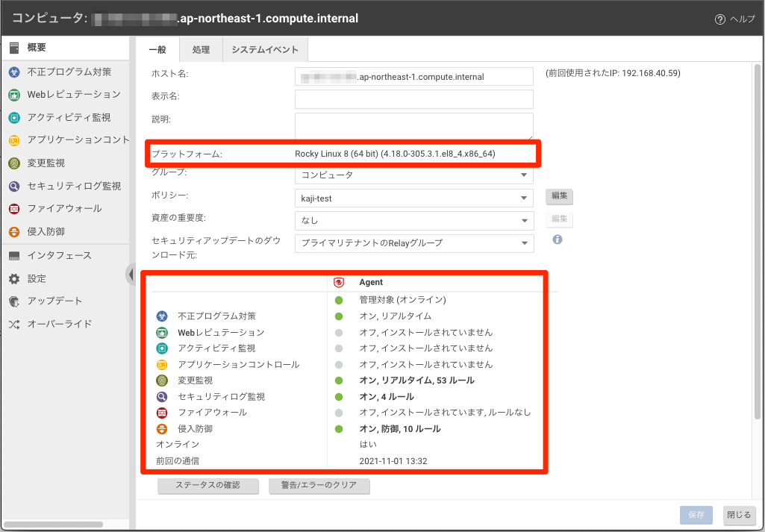Click inside the 表示名 input field

(x=414, y=98)
